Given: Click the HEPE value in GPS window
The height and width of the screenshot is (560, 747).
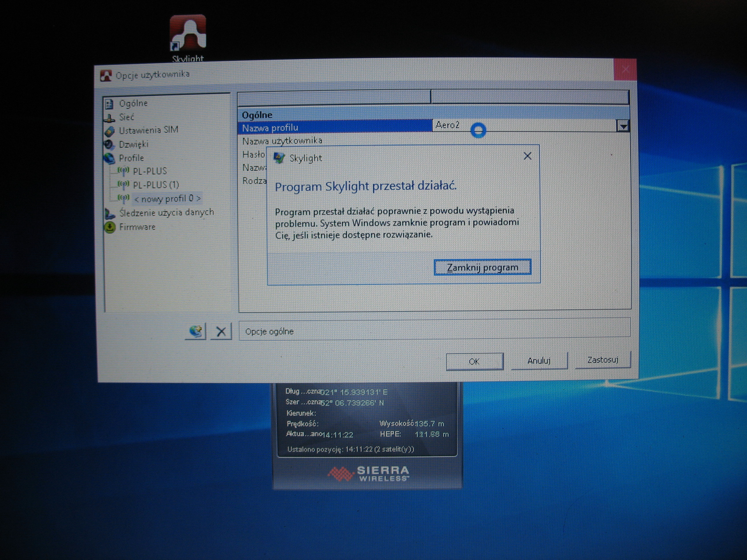Looking at the screenshot, I should pyautogui.click(x=432, y=434).
